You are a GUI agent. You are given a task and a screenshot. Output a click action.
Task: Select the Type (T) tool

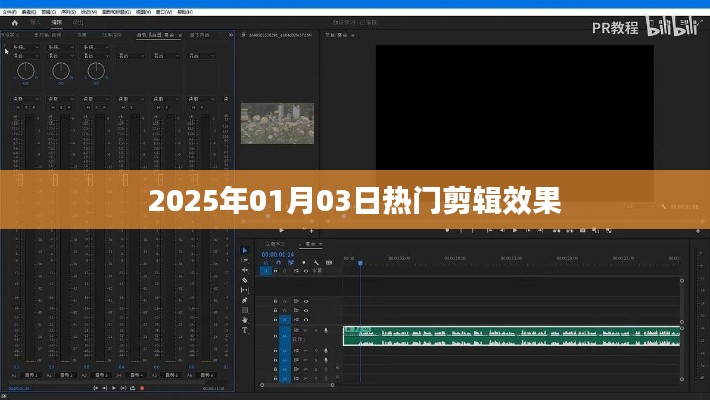click(245, 332)
